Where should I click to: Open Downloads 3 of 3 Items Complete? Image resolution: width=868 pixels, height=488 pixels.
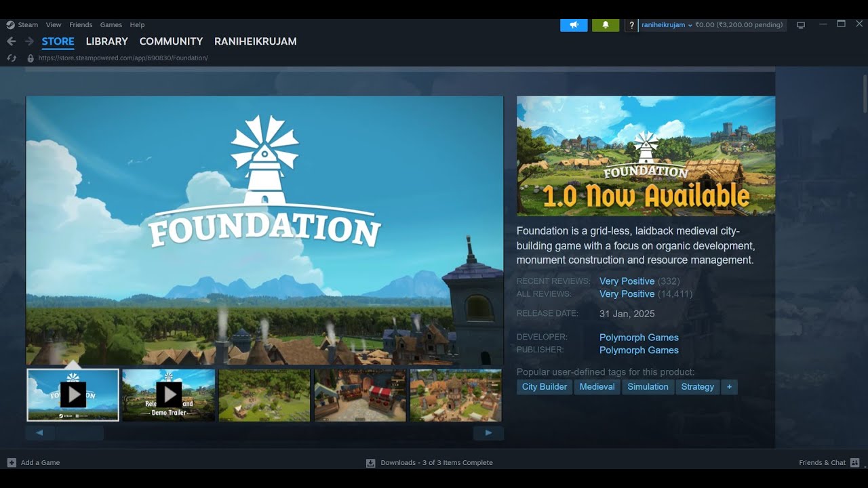click(x=437, y=463)
